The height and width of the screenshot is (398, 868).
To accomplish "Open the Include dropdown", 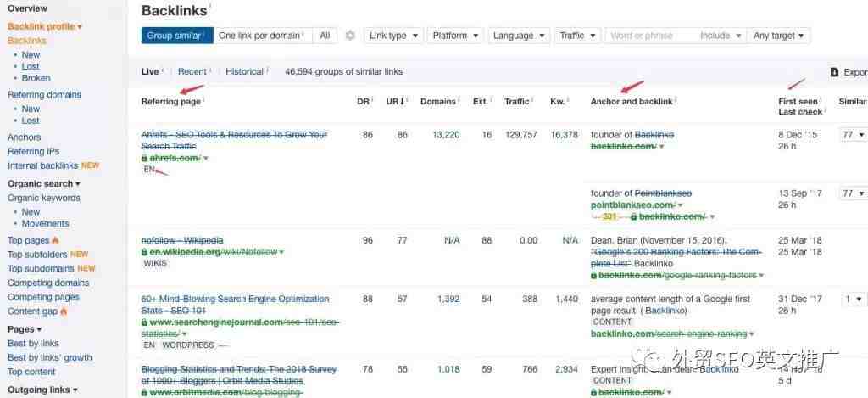I will pyautogui.click(x=721, y=36).
